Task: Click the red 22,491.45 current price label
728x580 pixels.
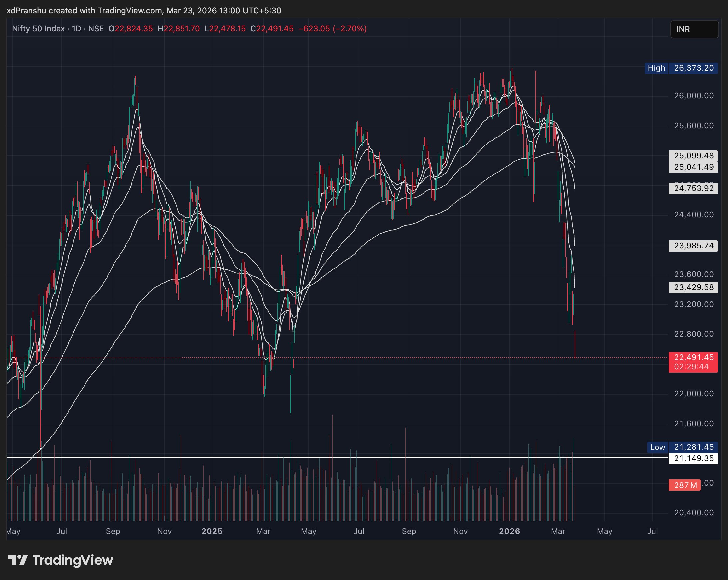Action: [694, 357]
